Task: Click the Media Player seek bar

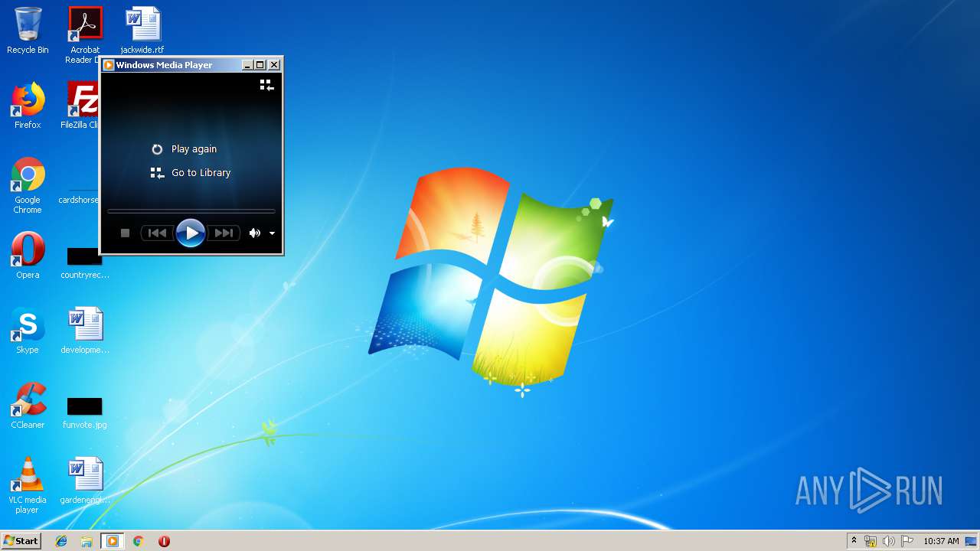Action: point(191,210)
